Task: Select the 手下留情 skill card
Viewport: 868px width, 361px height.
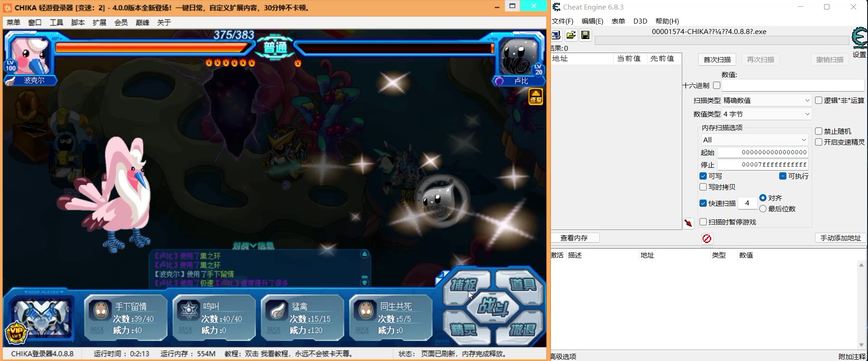Action: (x=125, y=317)
